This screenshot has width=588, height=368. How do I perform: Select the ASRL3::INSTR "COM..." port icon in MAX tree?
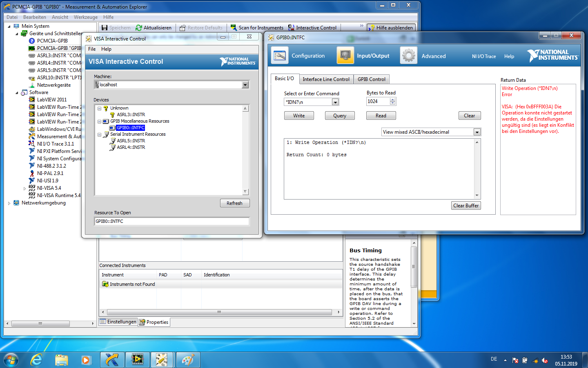pyautogui.click(x=32, y=56)
